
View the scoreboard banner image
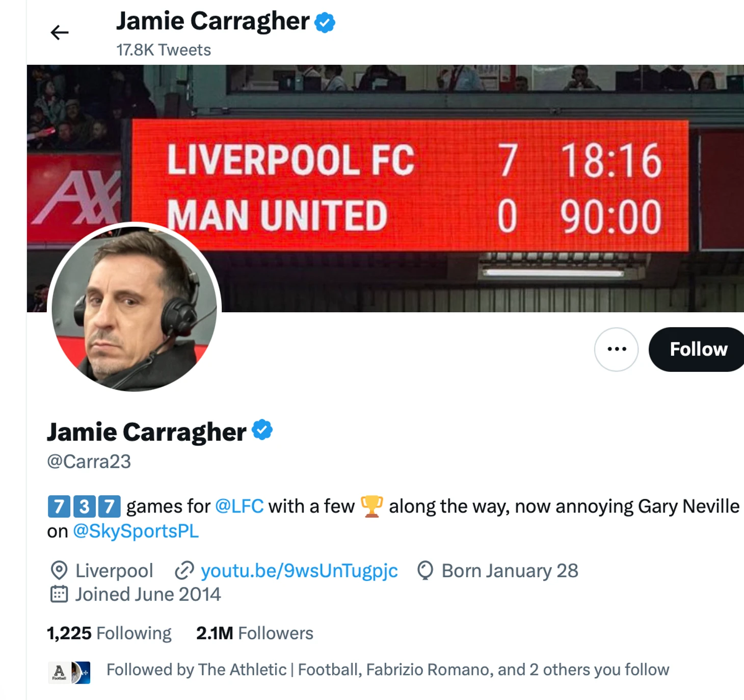click(x=385, y=188)
